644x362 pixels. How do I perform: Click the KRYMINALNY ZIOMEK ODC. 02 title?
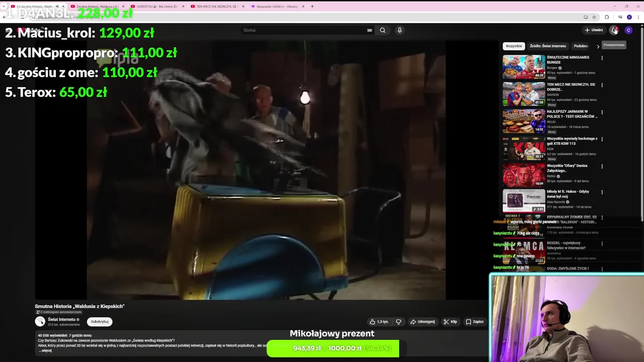pos(572,219)
